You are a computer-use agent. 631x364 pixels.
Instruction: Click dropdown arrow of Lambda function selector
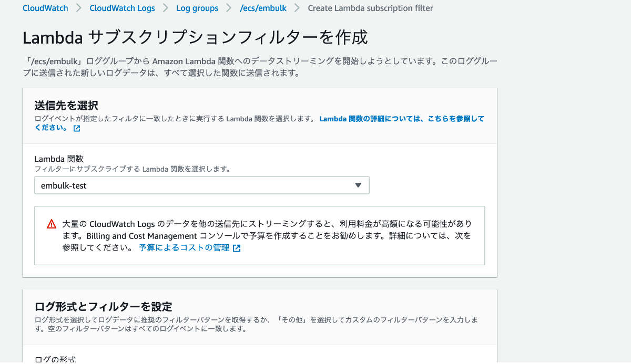[358, 185]
